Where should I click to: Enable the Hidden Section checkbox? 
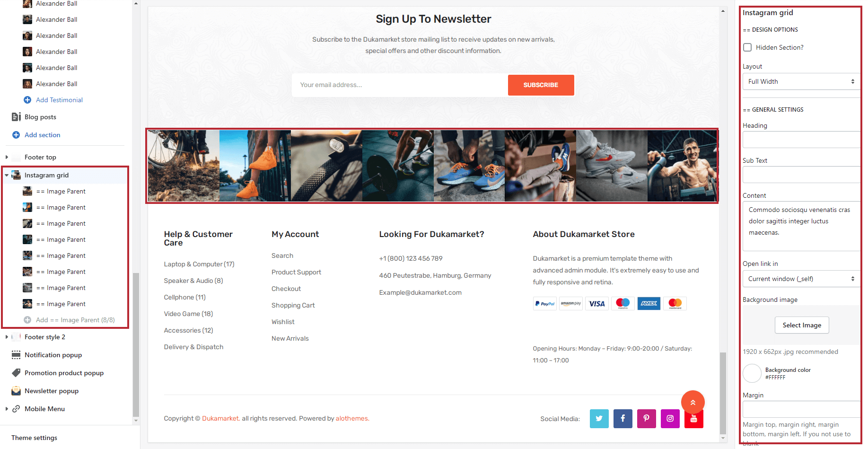point(747,47)
